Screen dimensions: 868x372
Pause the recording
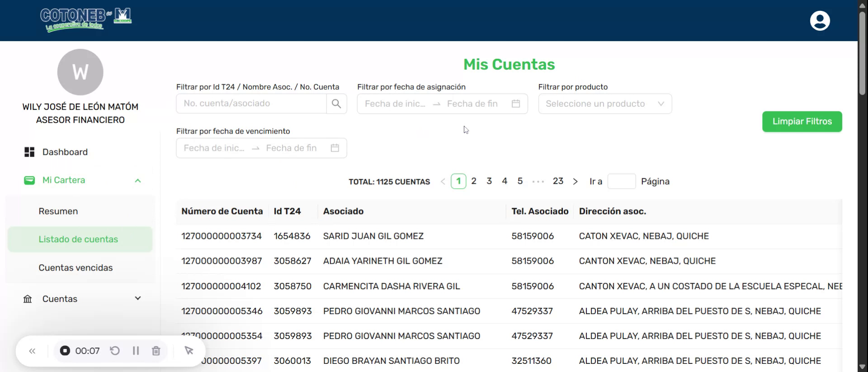coord(136,351)
